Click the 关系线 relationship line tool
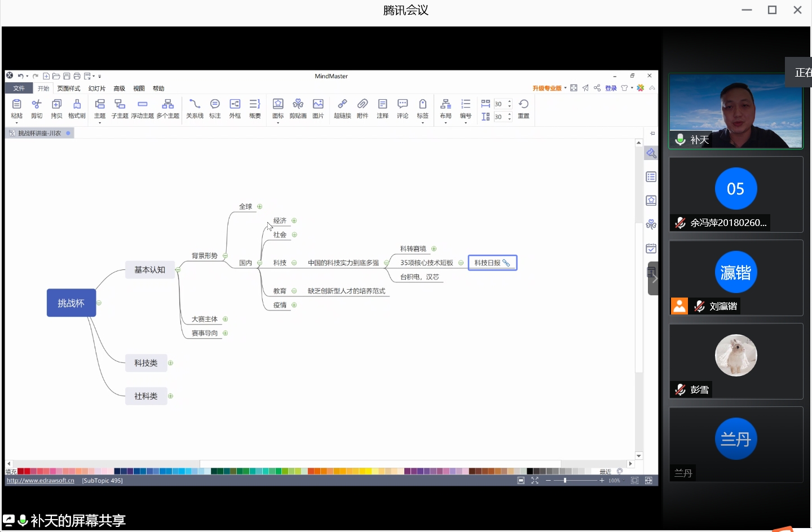812x532 pixels. (x=195, y=108)
